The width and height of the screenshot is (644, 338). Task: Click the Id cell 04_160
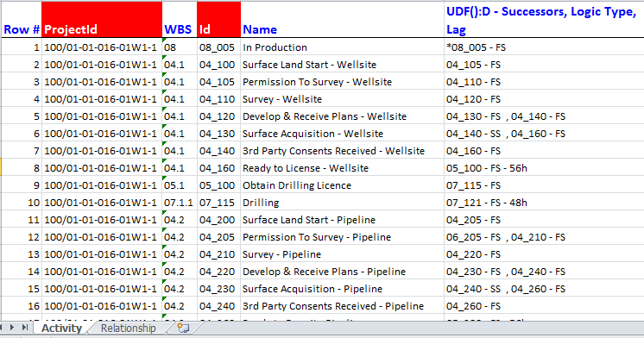tap(219, 168)
